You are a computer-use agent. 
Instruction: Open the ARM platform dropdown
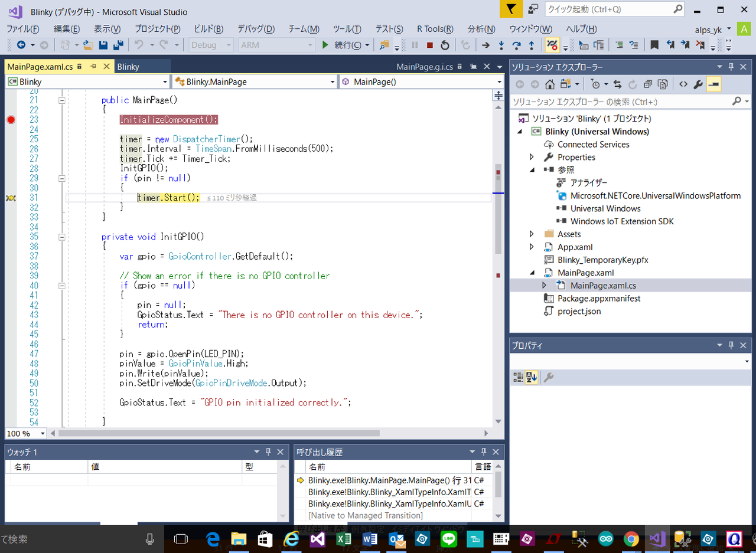click(277, 45)
